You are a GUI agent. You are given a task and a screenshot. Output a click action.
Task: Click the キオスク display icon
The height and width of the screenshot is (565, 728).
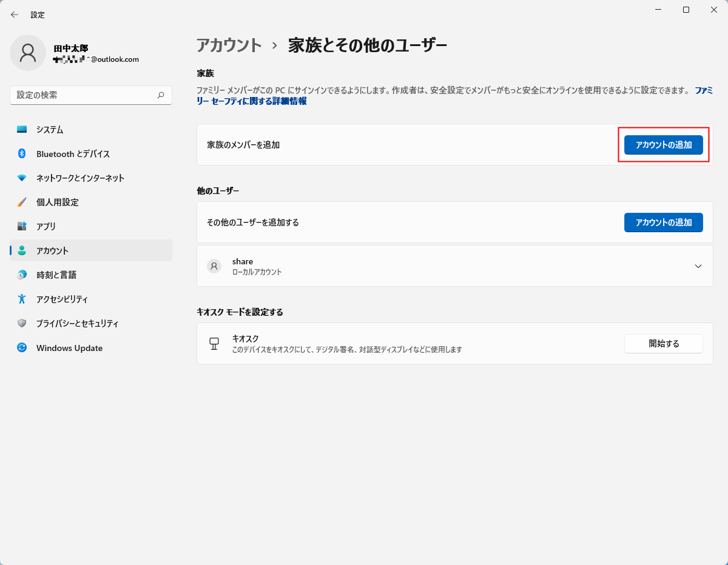[214, 344]
